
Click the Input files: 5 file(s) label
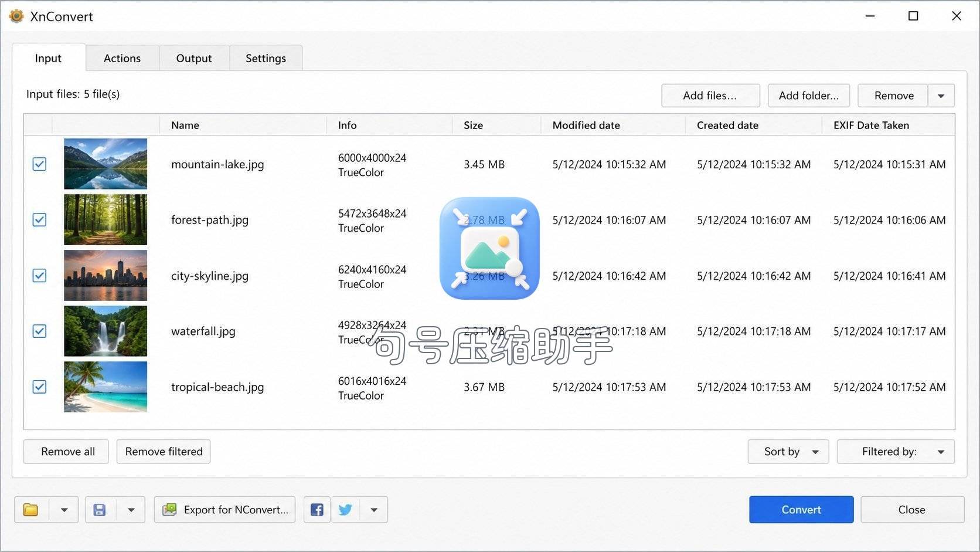pyautogui.click(x=73, y=94)
